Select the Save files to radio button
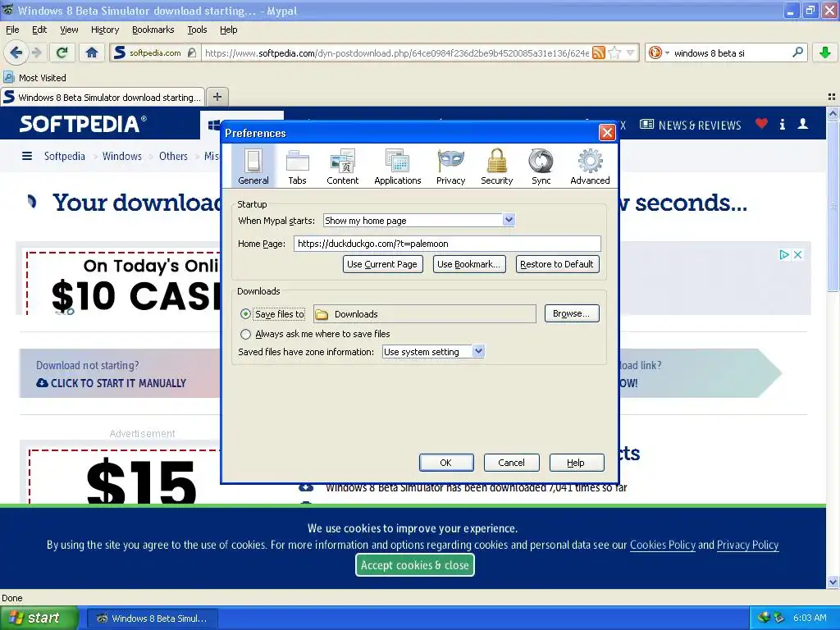The height and width of the screenshot is (630, 840). pyautogui.click(x=245, y=314)
